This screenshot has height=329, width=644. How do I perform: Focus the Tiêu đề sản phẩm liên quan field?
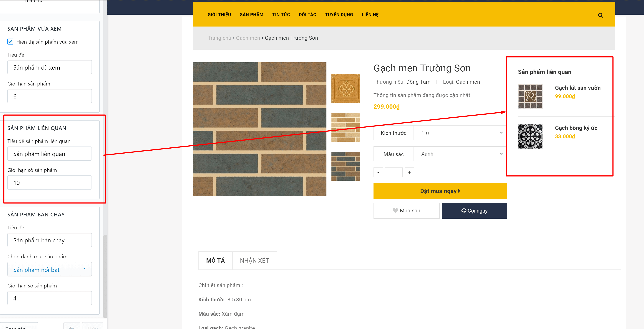tap(49, 154)
